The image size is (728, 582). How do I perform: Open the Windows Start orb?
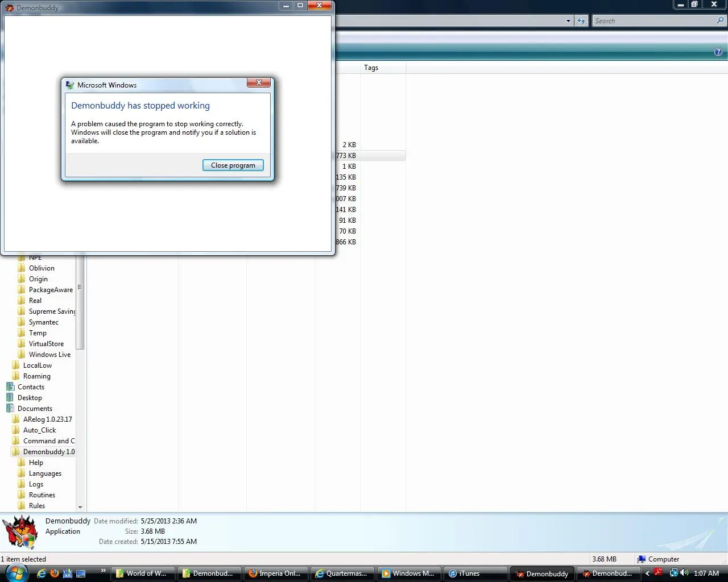tap(16, 573)
